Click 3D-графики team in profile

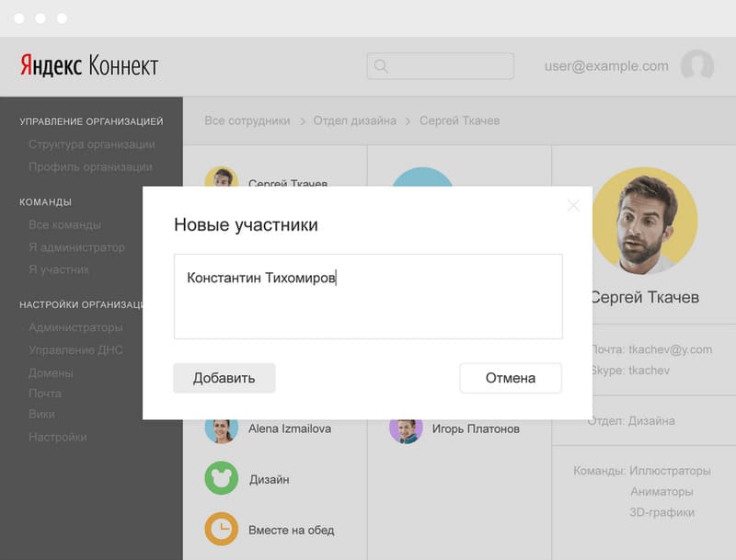(661, 512)
